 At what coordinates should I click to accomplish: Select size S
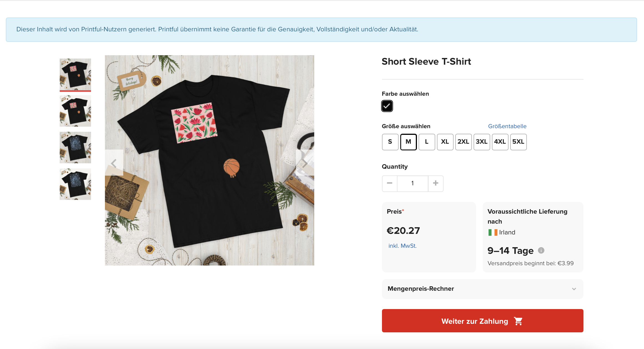pos(390,142)
